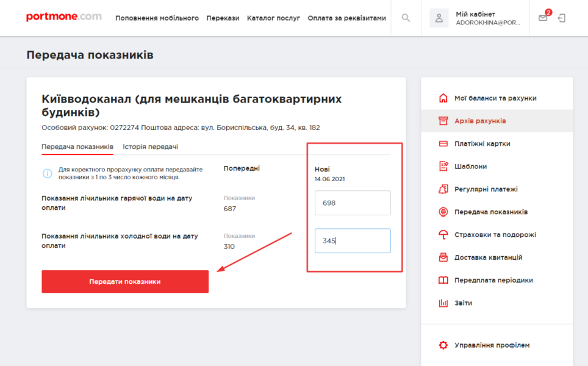Click the blue info icon

[47, 173]
